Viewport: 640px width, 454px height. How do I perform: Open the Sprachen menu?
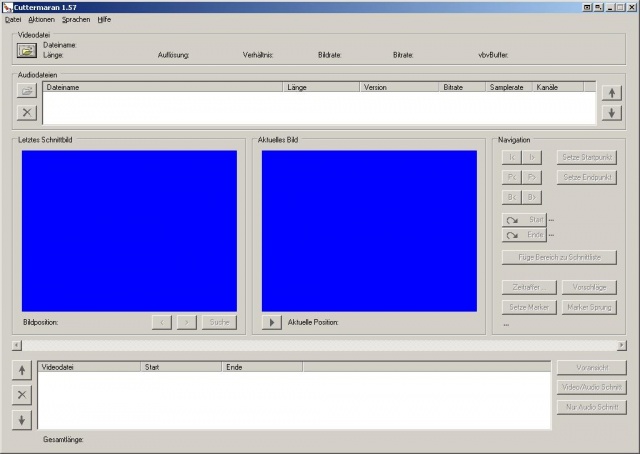coord(76,19)
